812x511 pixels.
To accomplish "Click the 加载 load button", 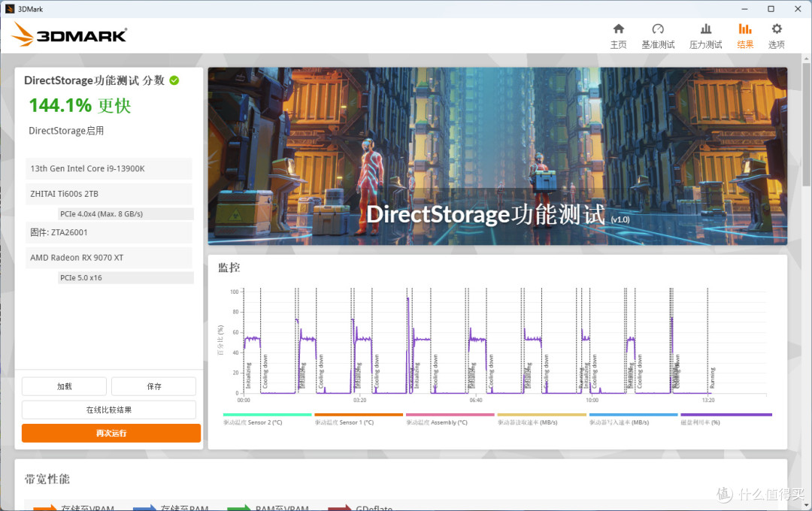I will click(64, 386).
